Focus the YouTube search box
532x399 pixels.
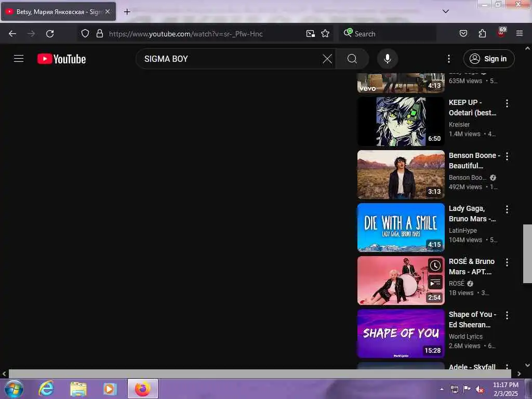tap(231, 59)
